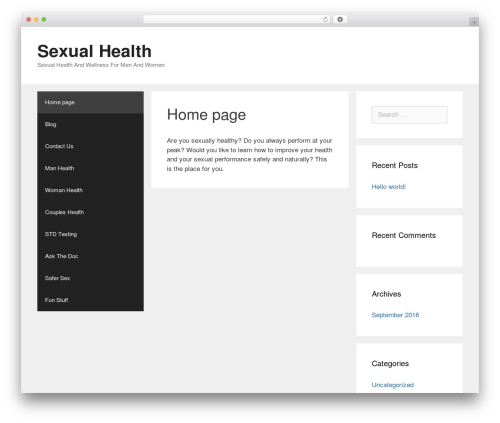This screenshot has height=423, width=500.
Task: Open the Blog menu item
Action: tap(90, 124)
